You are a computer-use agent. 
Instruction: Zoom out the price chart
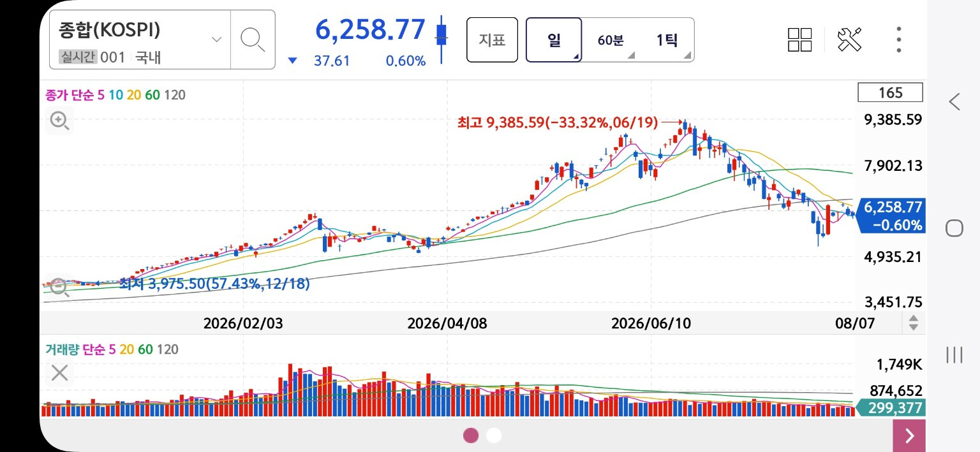[60, 287]
